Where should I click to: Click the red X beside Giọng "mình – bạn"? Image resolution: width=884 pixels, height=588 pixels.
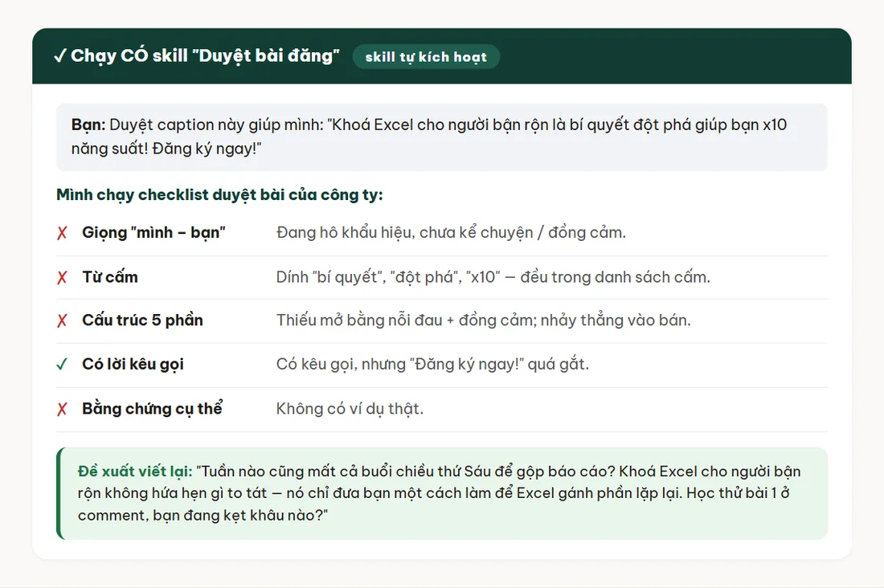pyautogui.click(x=62, y=233)
